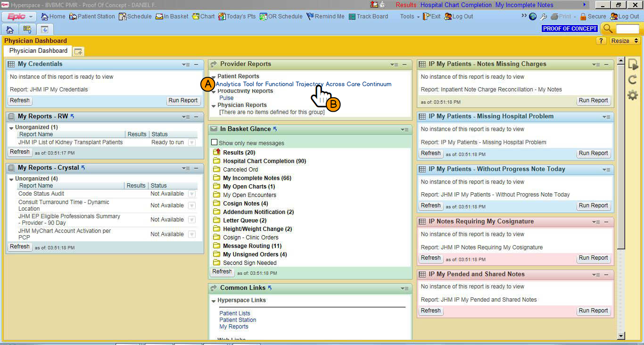Click Run Report in My Credentials panel
This screenshot has width=644, height=345.
click(183, 100)
